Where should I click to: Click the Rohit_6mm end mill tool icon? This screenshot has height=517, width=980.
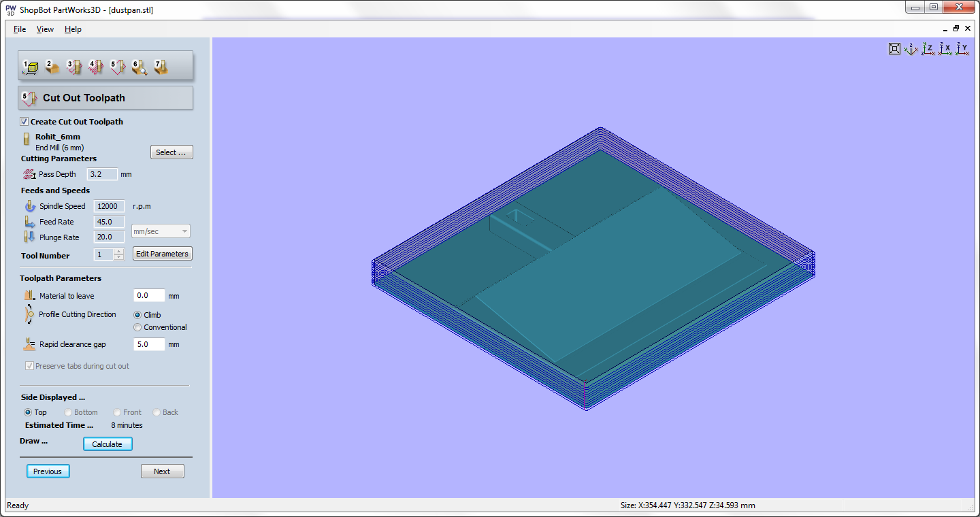[x=27, y=140]
